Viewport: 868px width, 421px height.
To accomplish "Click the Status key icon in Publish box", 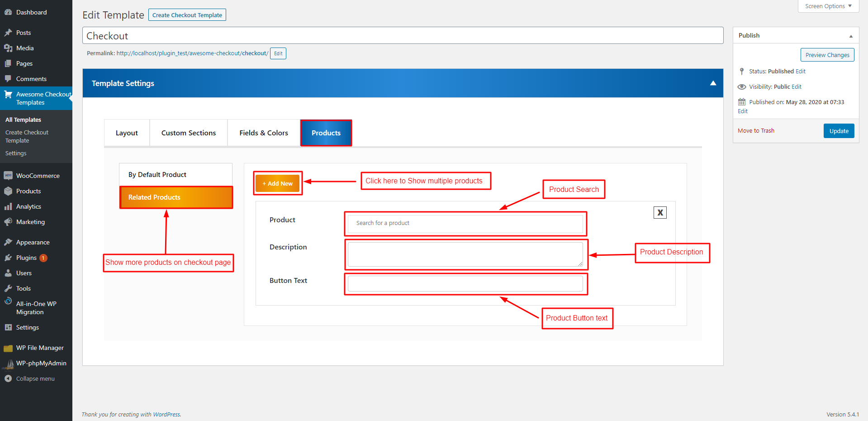I will coord(742,71).
